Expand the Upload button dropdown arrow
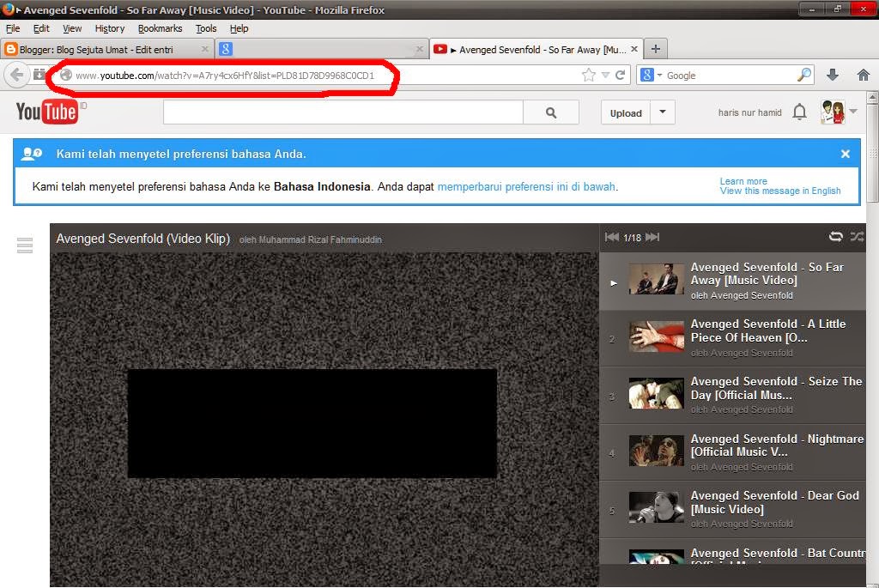The width and height of the screenshot is (879, 588). click(663, 112)
